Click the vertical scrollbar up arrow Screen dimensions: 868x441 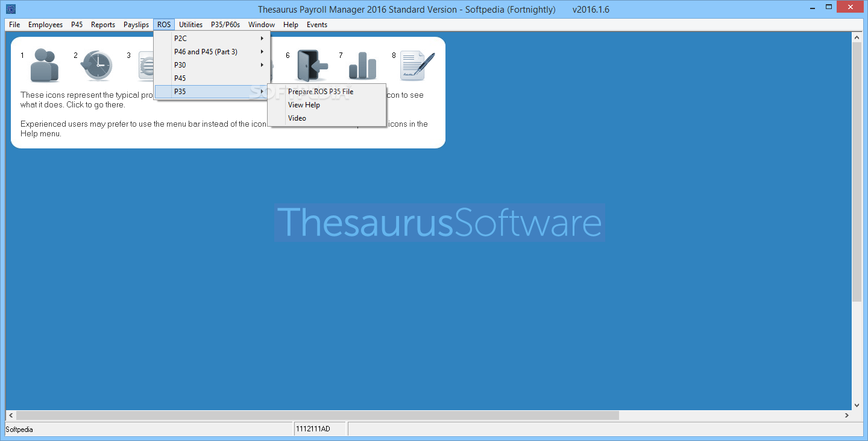[857, 37]
